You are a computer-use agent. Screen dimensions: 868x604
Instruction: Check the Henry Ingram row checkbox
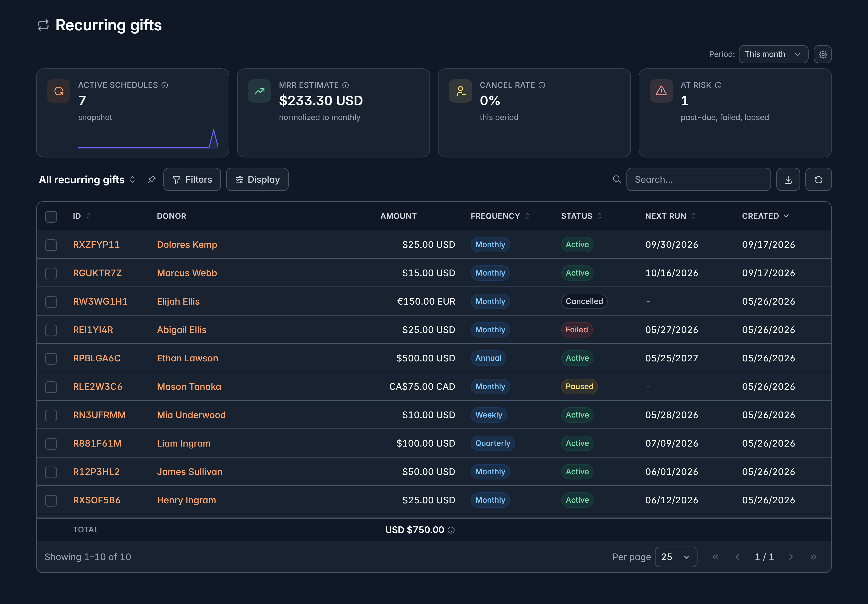pyautogui.click(x=51, y=501)
